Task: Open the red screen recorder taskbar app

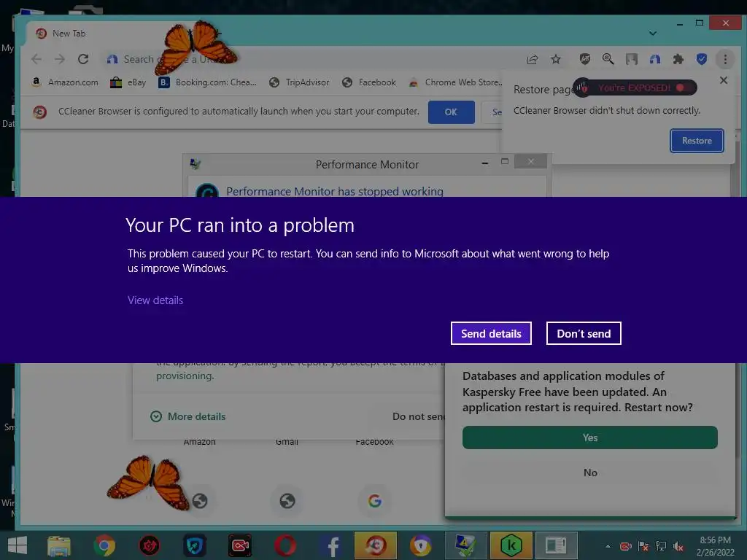Action: tap(240, 545)
